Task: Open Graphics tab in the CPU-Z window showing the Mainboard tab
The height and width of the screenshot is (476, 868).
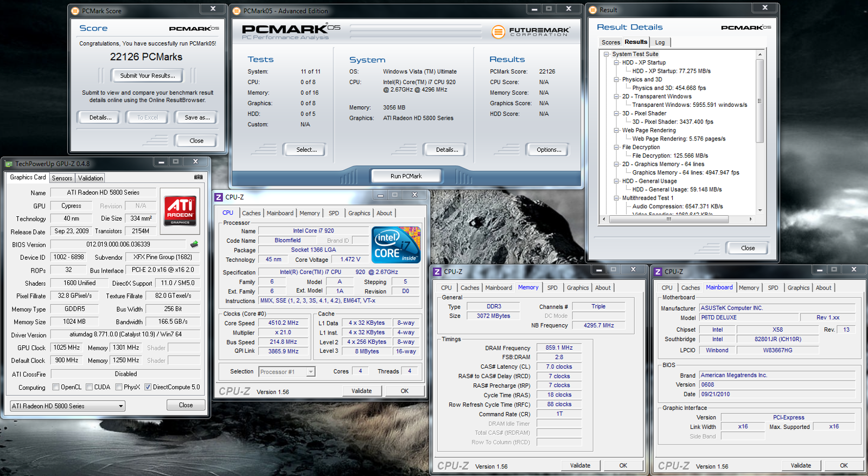Action: coord(799,288)
